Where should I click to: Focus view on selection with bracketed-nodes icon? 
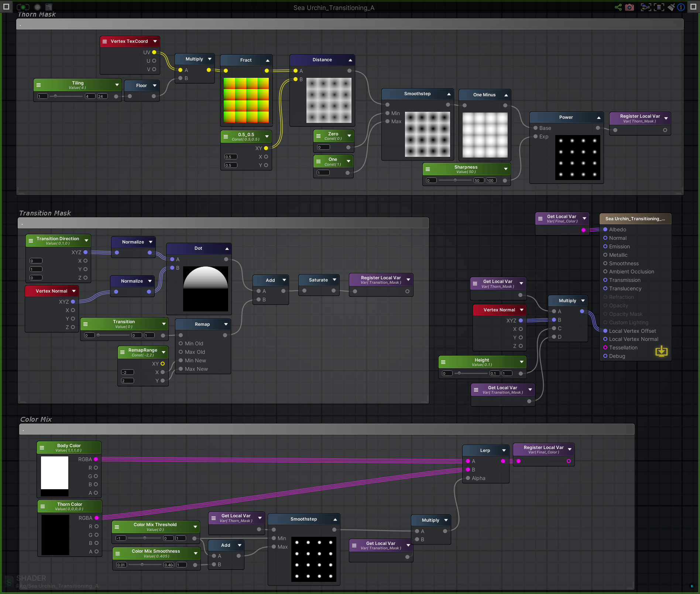coord(646,7)
